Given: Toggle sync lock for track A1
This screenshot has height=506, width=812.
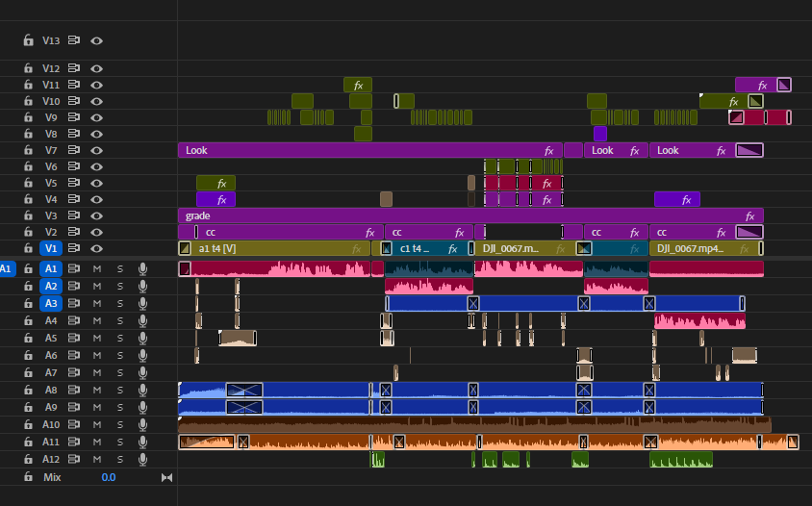Looking at the screenshot, I should pos(74,268).
